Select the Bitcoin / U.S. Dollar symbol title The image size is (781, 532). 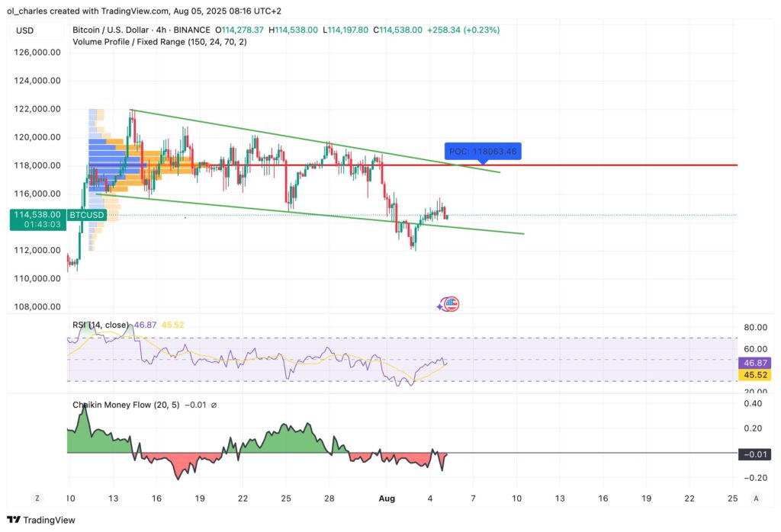coord(112,30)
